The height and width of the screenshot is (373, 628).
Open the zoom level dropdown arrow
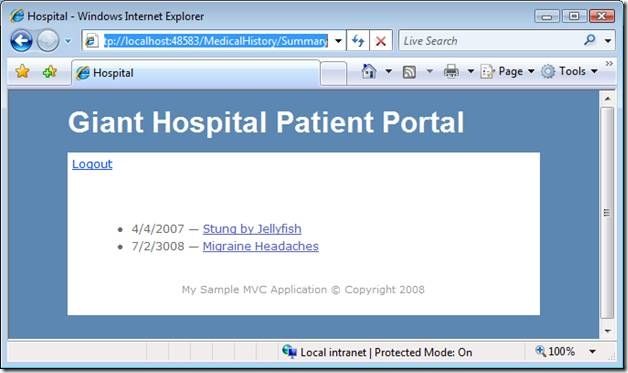point(592,352)
